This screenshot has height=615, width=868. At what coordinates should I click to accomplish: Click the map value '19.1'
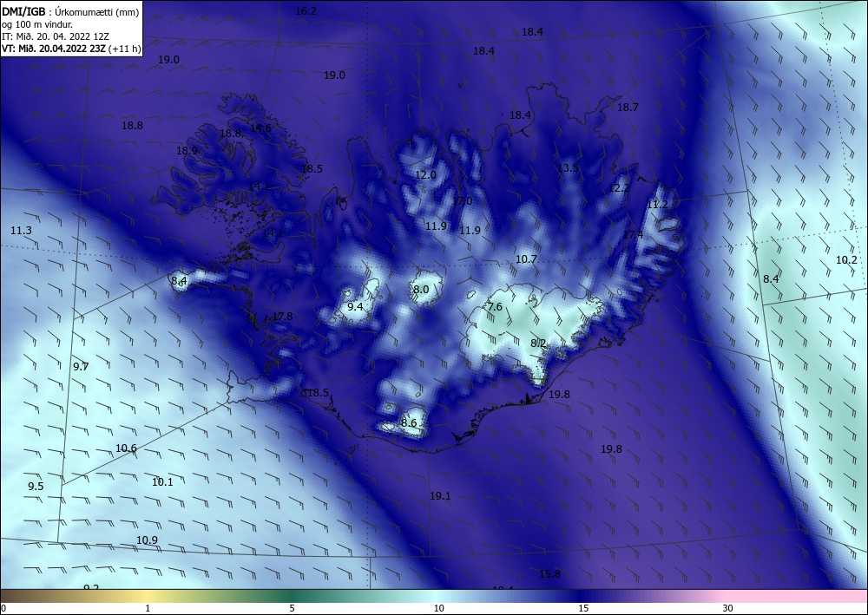440,496
